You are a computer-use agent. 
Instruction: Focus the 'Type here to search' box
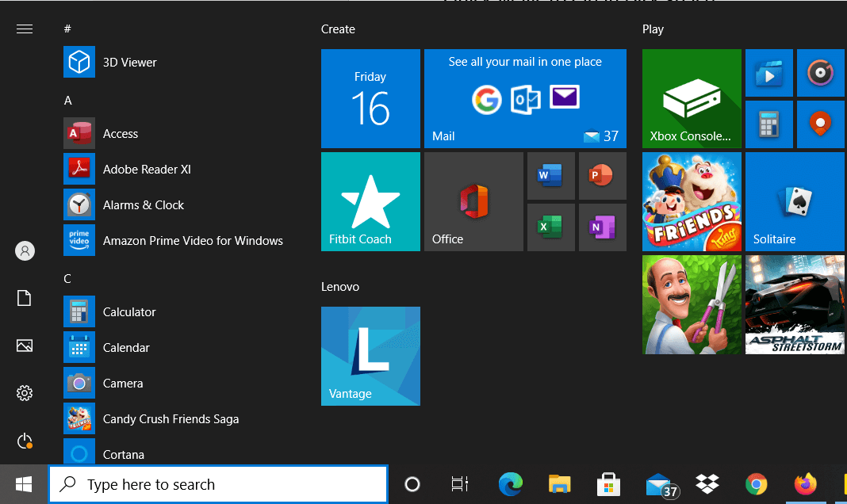tap(218, 484)
